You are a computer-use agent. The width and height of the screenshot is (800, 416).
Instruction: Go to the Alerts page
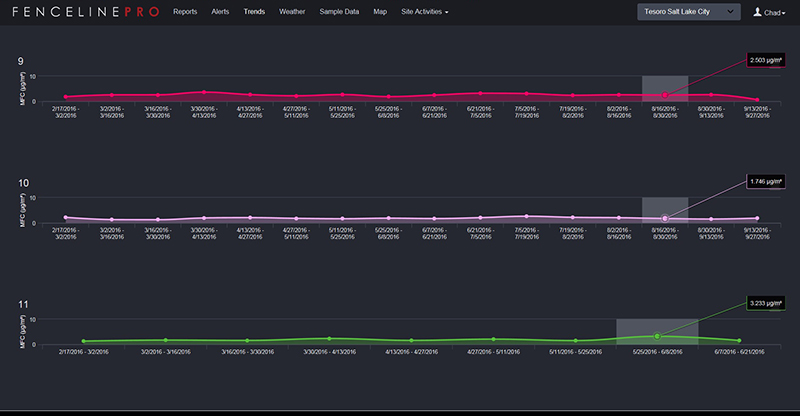pos(220,12)
